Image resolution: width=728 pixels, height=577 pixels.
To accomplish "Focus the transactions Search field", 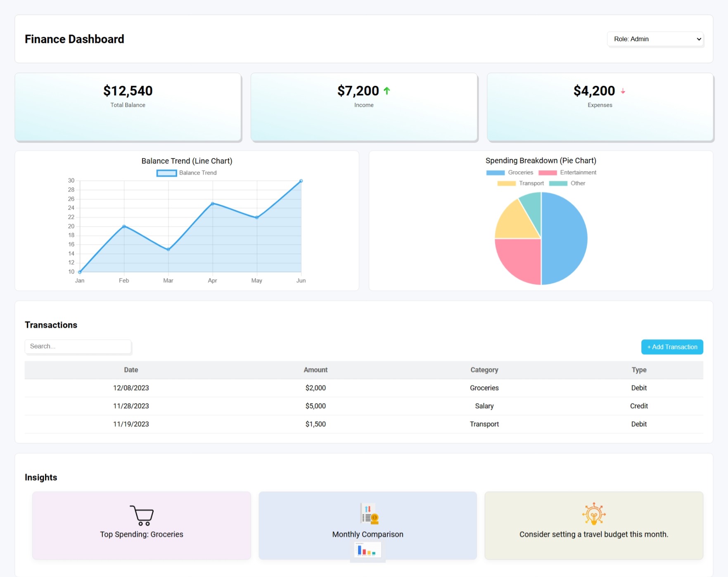I will (x=78, y=347).
